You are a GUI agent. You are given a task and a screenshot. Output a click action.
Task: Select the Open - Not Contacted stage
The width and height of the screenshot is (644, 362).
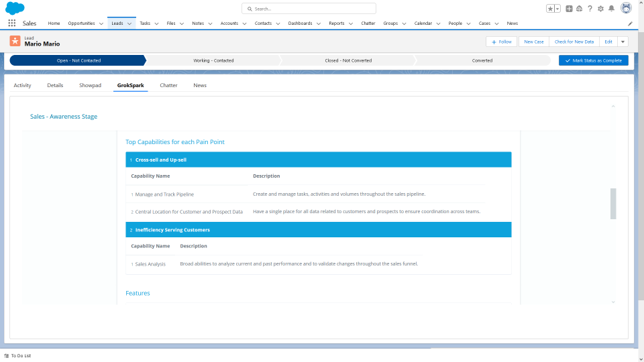point(78,60)
